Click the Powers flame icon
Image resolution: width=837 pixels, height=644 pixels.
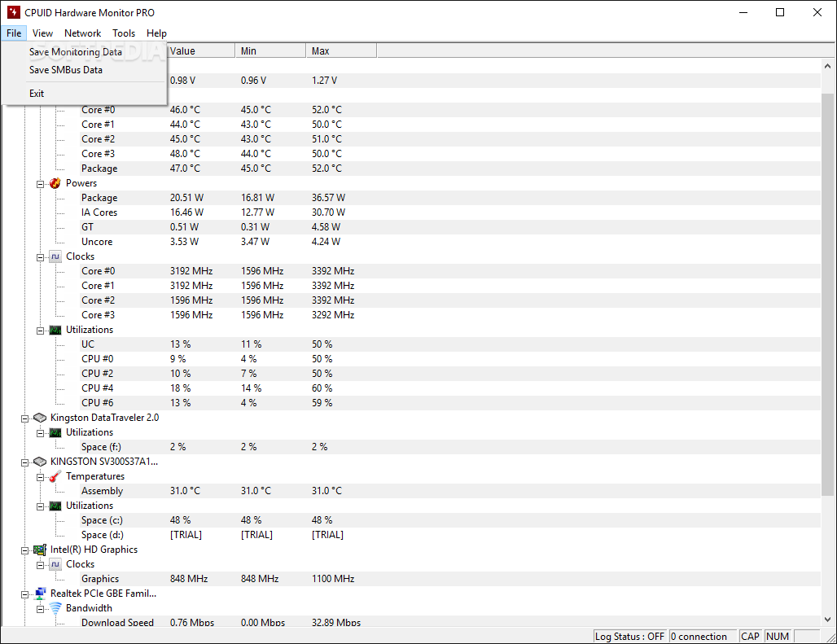point(55,183)
